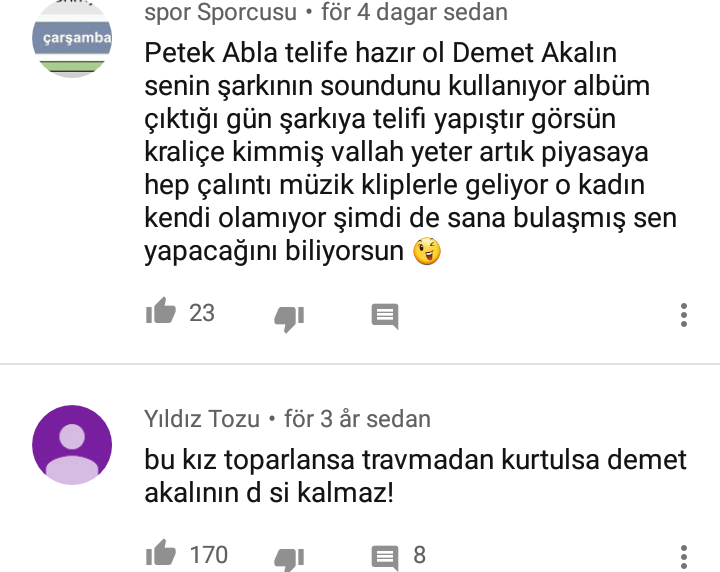Open the Yıldız Tozu username link
720x572 pixels.
click(x=202, y=419)
